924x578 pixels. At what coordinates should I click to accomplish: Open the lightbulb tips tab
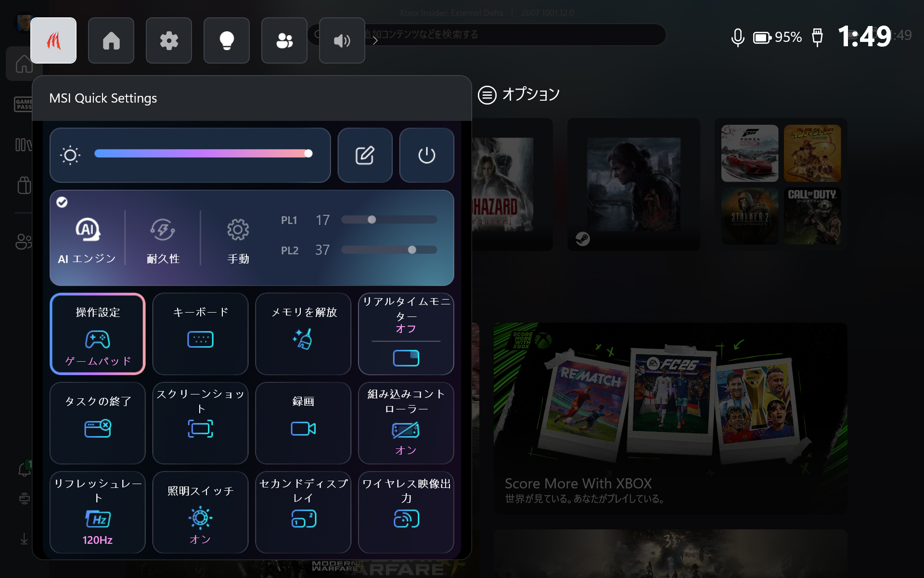227,40
